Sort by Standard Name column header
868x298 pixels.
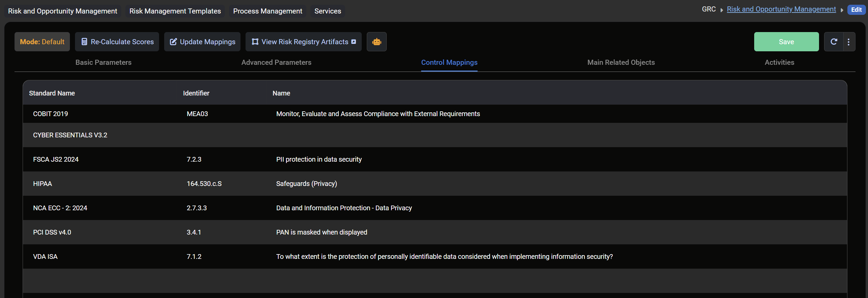[x=52, y=93]
